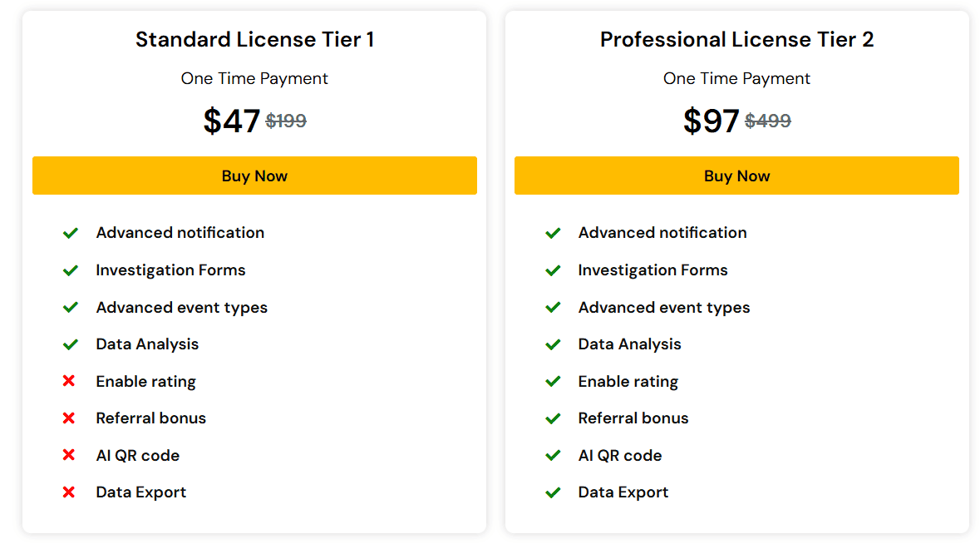The image size is (980, 544).
Task: Click the green checkmark beside Data Analysis in Standard tier
Action: [x=71, y=344]
